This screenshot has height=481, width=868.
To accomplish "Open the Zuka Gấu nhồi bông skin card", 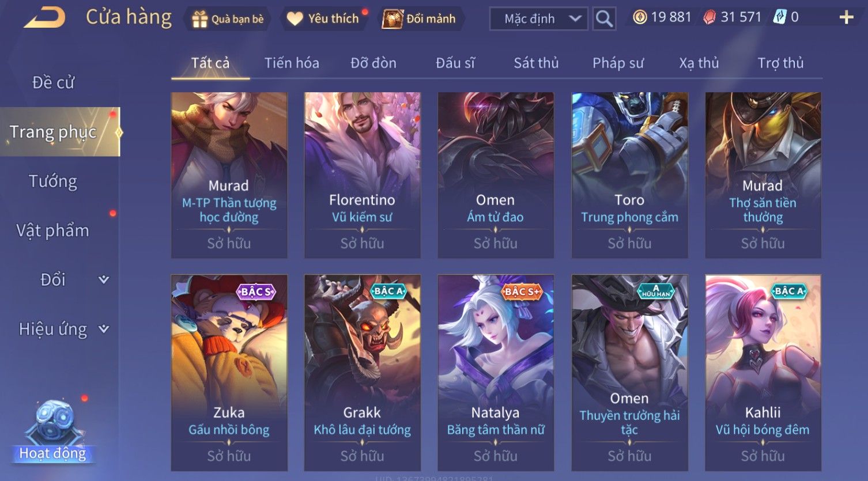I will [x=229, y=373].
